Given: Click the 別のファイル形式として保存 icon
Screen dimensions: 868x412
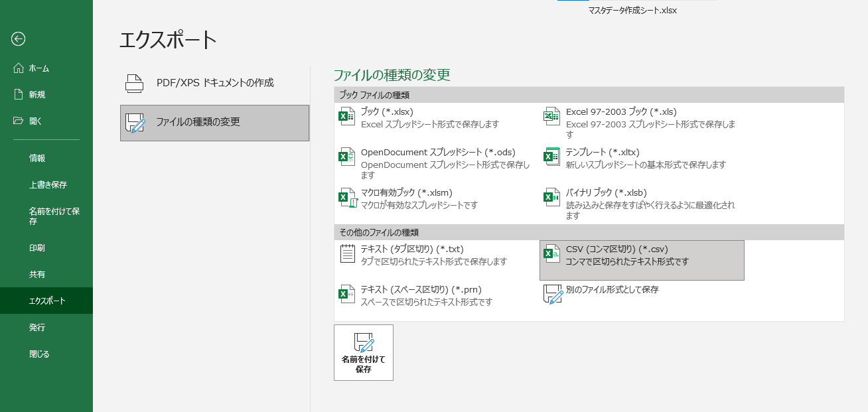Looking at the screenshot, I should (552, 295).
